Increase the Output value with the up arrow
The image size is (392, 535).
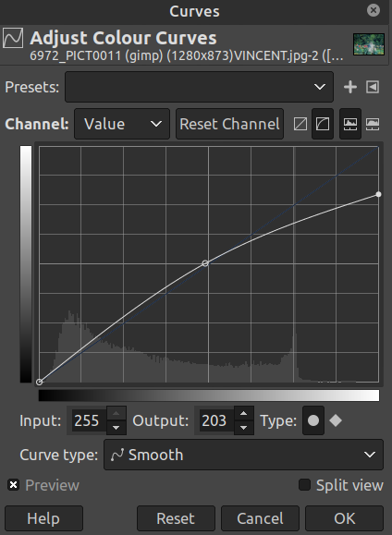click(243, 414)
